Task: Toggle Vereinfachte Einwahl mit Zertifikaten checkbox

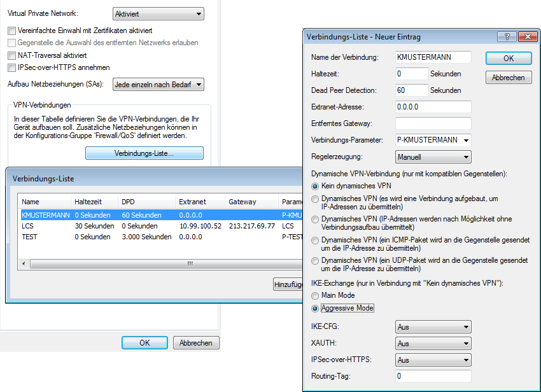Action: [11, 31]
